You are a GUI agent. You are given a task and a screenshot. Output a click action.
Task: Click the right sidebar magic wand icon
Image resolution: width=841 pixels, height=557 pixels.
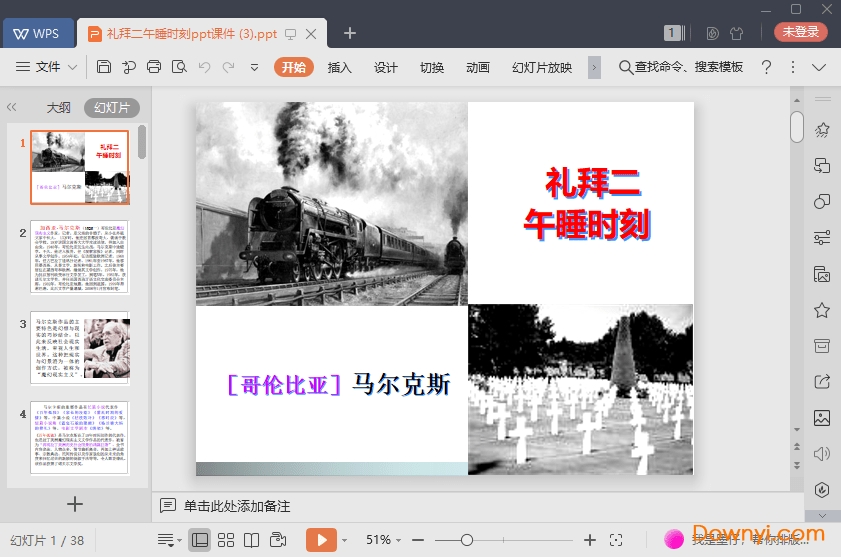822,129
